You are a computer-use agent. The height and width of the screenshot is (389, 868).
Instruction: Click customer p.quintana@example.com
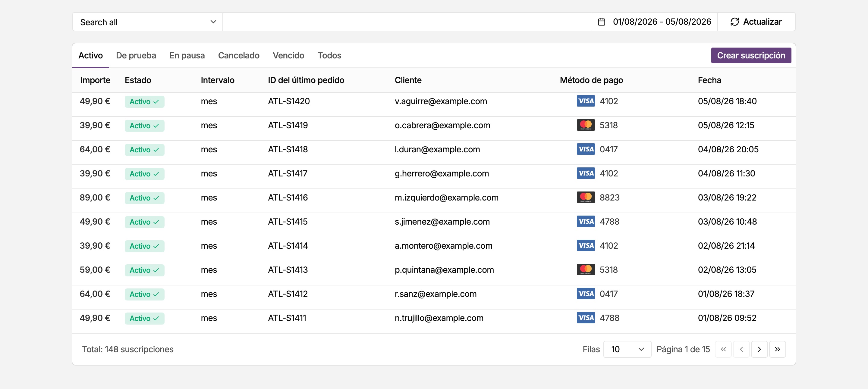(444, 270)
